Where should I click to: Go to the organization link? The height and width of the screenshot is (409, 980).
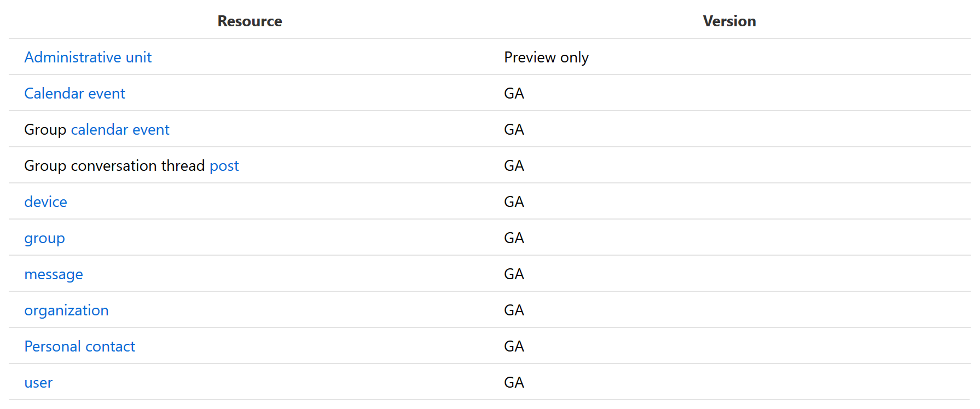(66, 310)
